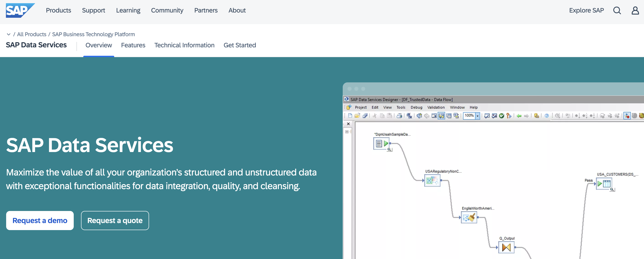Click the Pass output label

tap(588, 180)
